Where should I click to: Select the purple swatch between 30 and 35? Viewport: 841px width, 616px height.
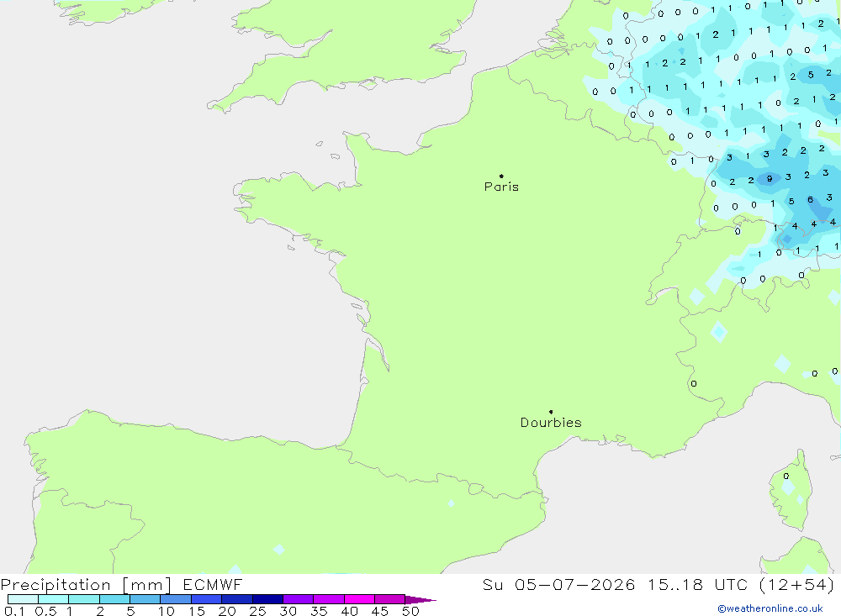298,599
